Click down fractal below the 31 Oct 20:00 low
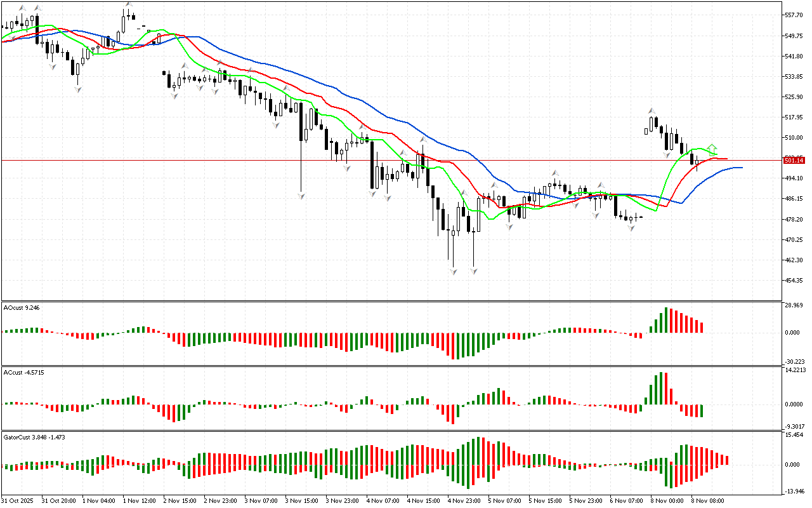 [x=78, y=90]
